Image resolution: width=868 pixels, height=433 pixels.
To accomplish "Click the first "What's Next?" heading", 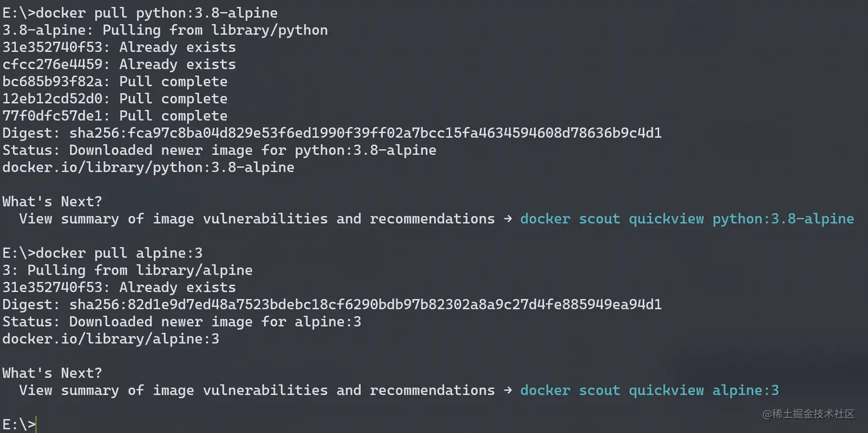I will 52,201.
